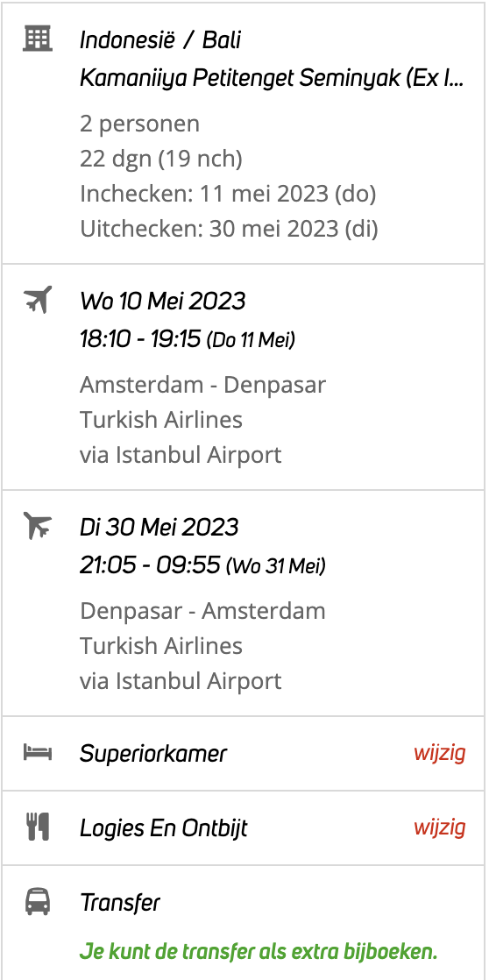Select the Superiorkamer room label
The width and height of the screenshot is (489, 980).
point(153,754)
